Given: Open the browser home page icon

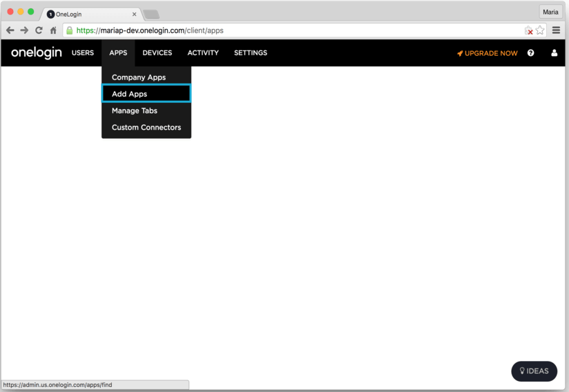Looking at the screenshot, I should (53, 30).
